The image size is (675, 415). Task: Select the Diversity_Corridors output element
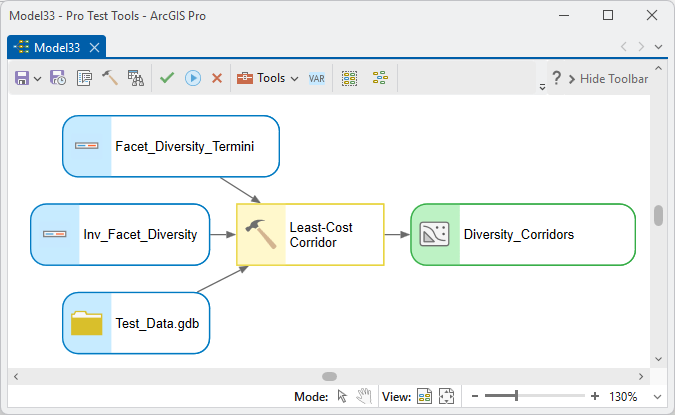(523, 234)
